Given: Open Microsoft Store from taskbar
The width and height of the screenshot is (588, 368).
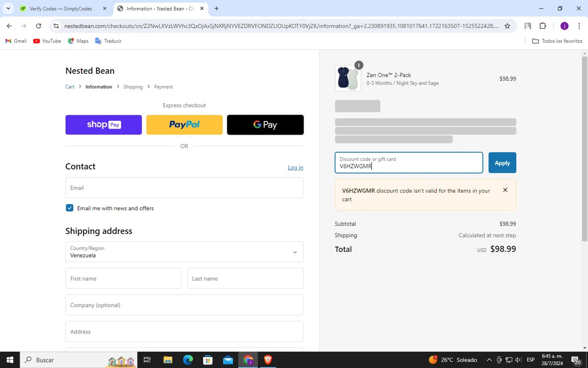Looking at the screenshot, I should click(x=208, y=360).
